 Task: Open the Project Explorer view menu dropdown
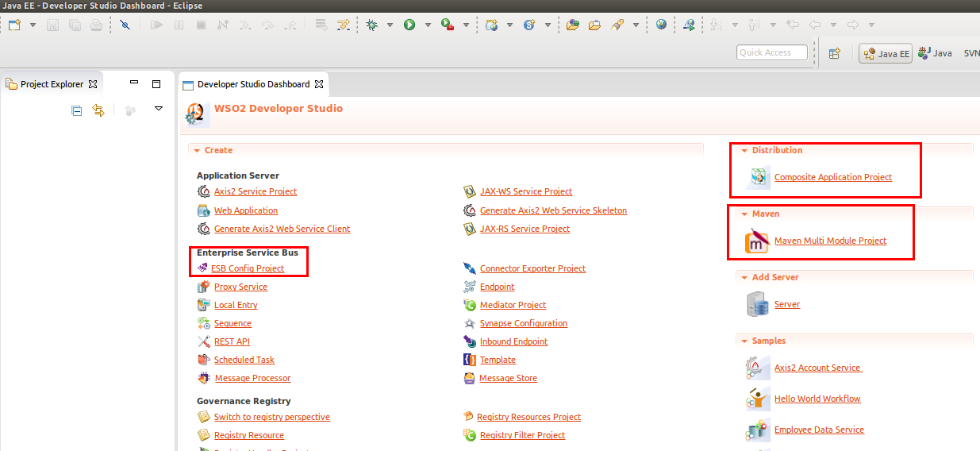pos(158,109)
